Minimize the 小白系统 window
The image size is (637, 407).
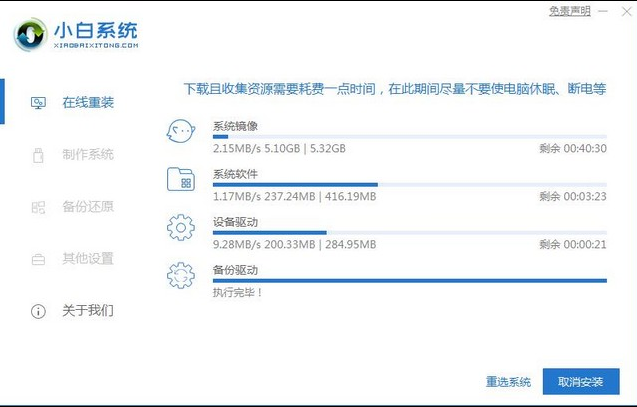[604, 11]
